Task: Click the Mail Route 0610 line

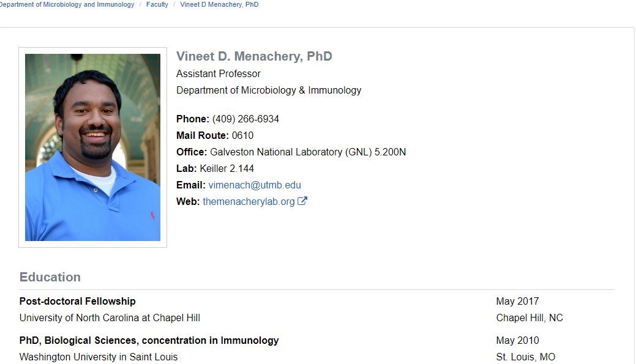Action: pos(215,135)
